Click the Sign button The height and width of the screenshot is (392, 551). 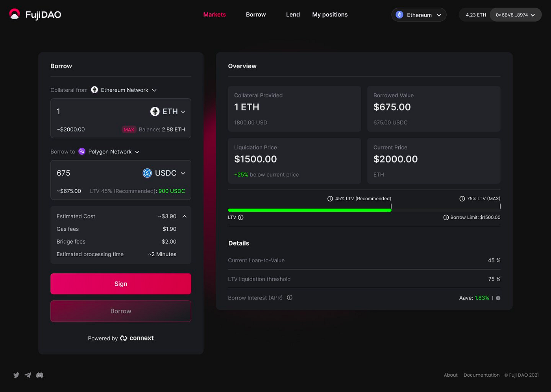pos(121,284)
